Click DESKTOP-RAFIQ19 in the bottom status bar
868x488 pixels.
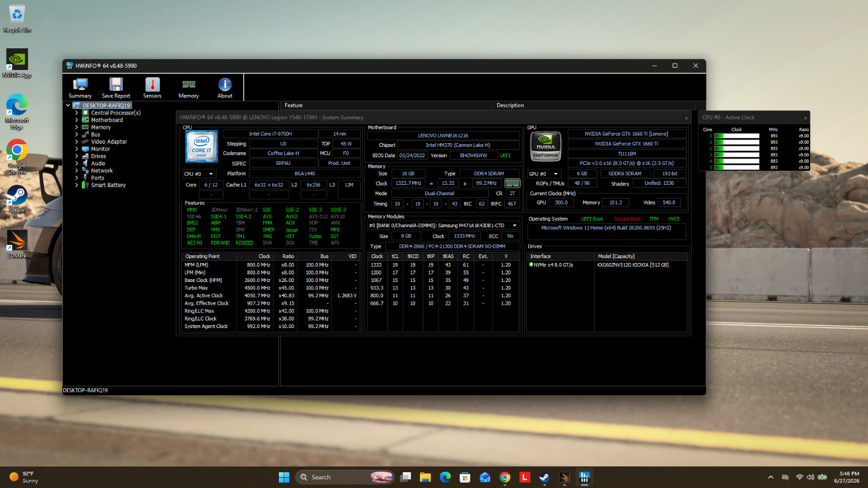(85, 390)
